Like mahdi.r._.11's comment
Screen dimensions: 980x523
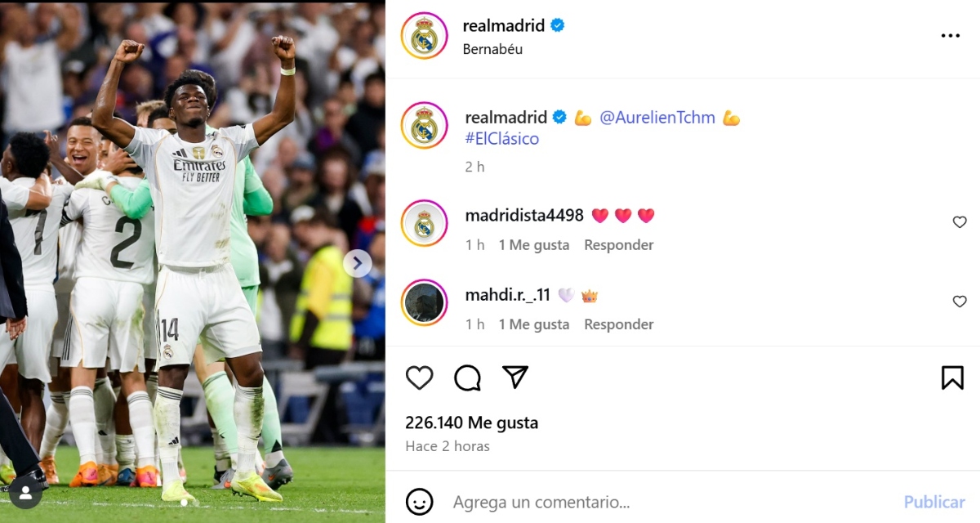pyautogui.click(x=960, y=302)
